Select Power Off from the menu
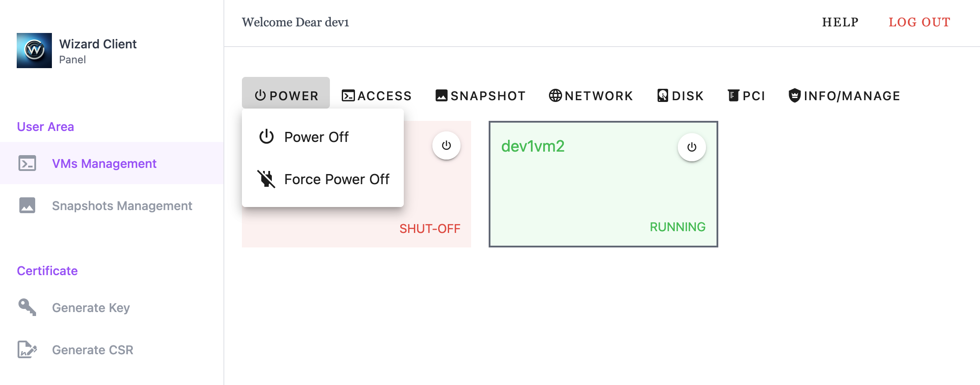Image resolution: width=980 pixels, height=385 pixels. [x=316, y=137]
